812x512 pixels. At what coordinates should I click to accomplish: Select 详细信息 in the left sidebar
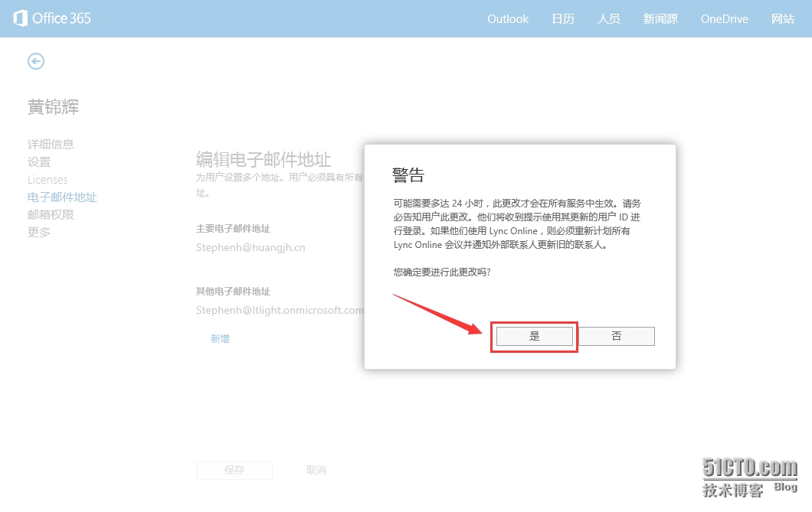(51, 144)
